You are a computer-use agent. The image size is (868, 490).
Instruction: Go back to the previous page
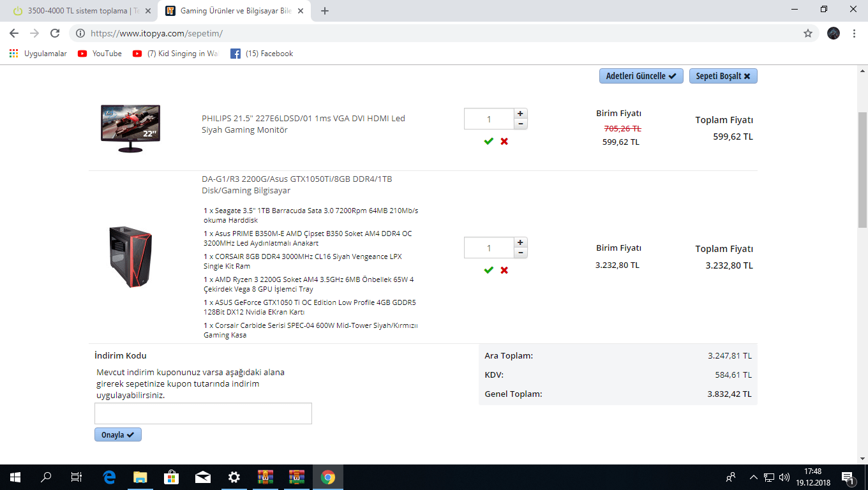tap(14, 33)
